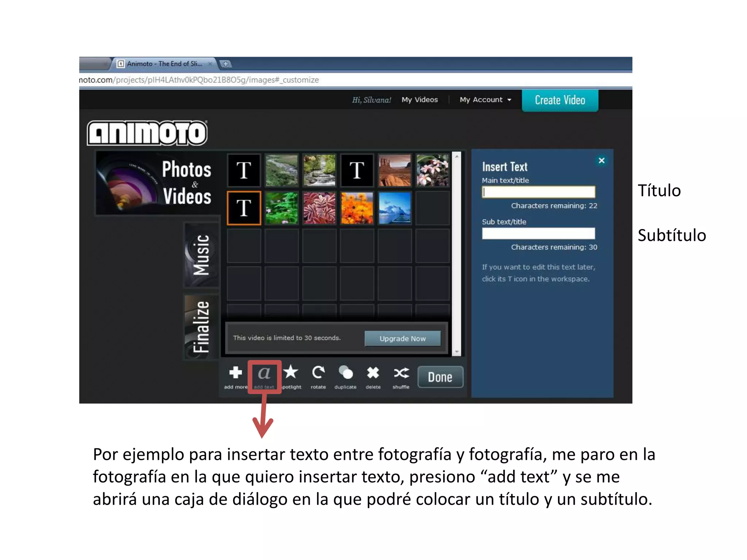The width and height of the screenshot is (747, 560).
Task: Activate the spotlight star icon
Action: click(291, 372)
